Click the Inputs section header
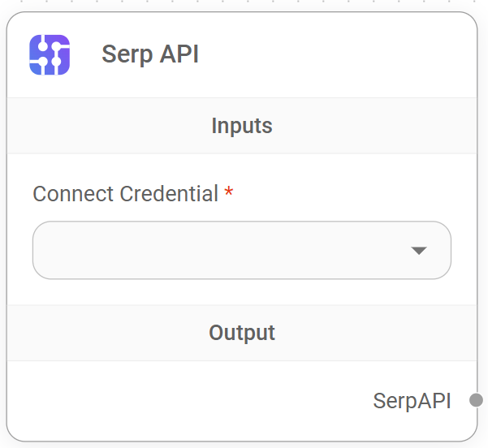This screenshot has width=488, height=448. (x=241, y=126)
